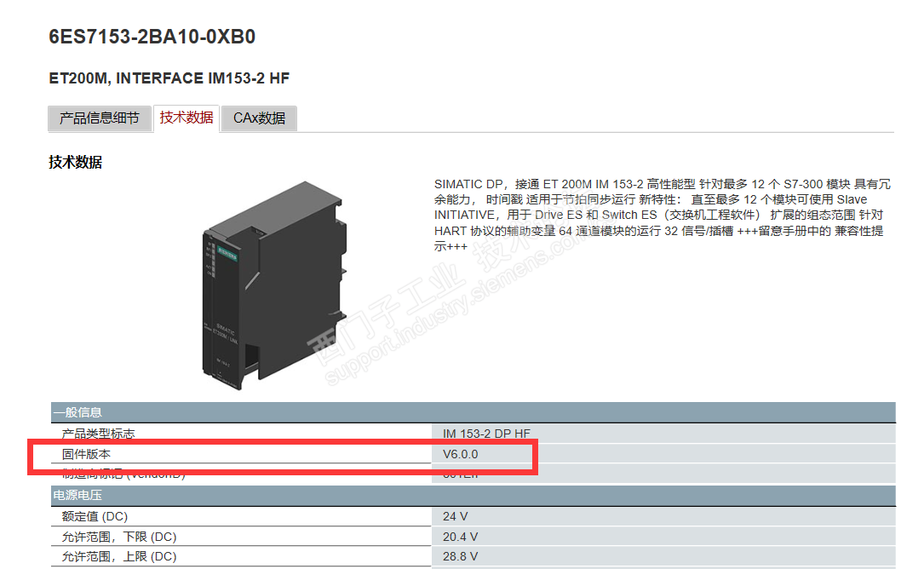Select the 额定值 (DC) row label
The height and width of the screenshot is (569, 924).
tap(95, 516)
